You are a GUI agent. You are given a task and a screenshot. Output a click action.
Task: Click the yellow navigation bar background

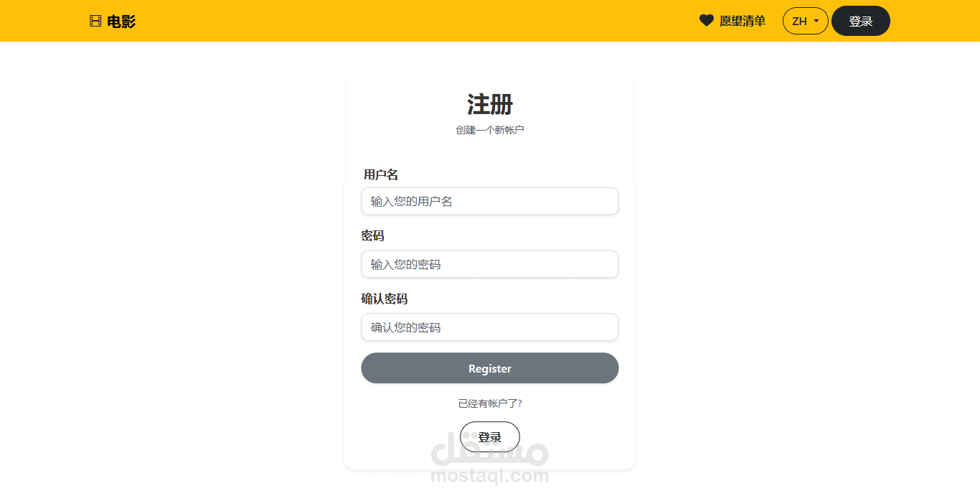point(430,21)
